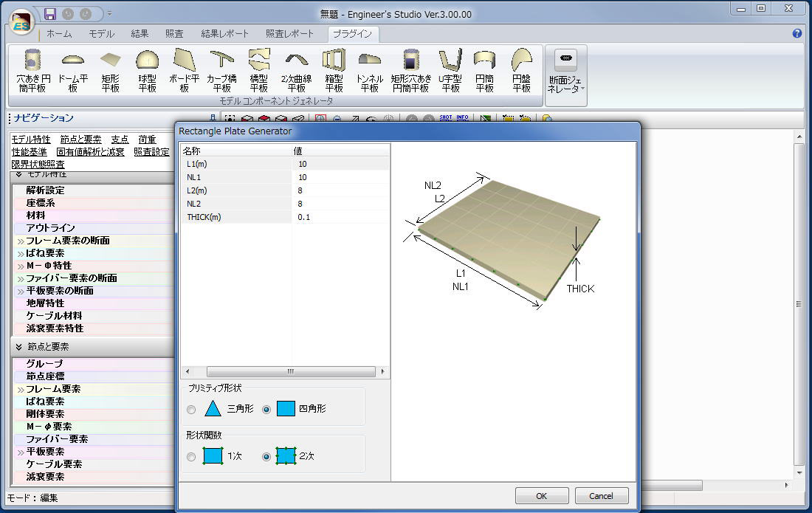Screen dimensions: 812x513
Task: Switch to the 結果レポート ribbon tab
Action: click(x=224, y=34)
